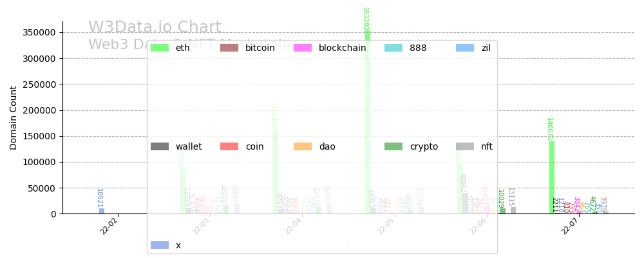This screenshot has height=258, width=644.
Task: Click the 350000 y-axis tick label
Action: [40, 32]
